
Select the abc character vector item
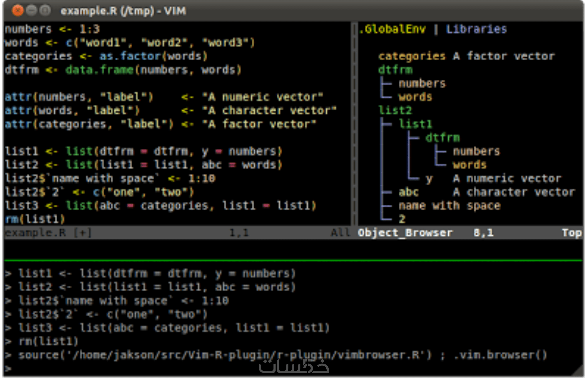pyautogui.click(x=409, y=192)
